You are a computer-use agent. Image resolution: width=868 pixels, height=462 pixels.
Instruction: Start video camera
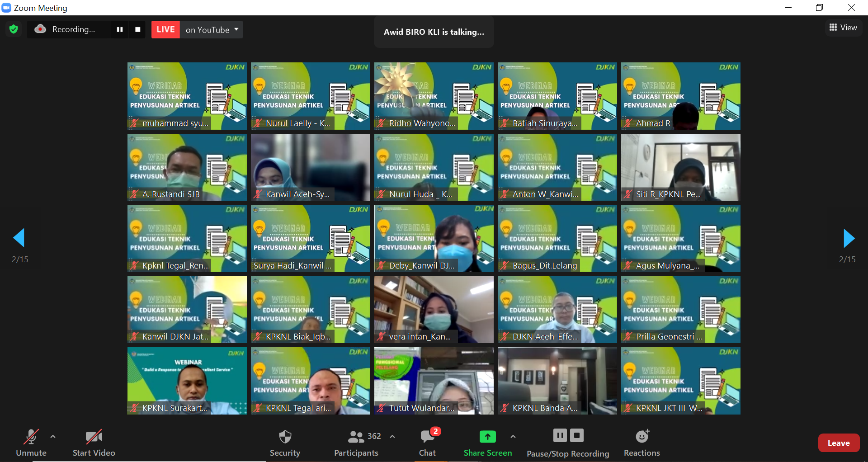tap(94, 443)
